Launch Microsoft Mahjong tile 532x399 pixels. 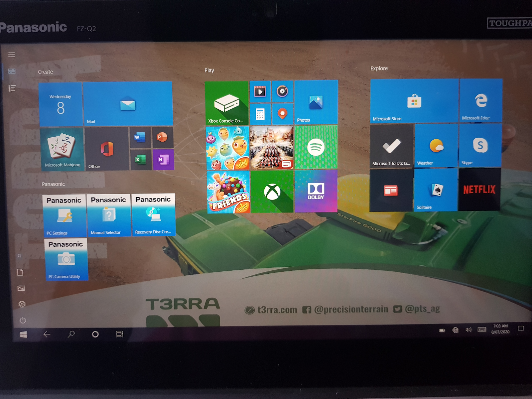tap(62, 149)
